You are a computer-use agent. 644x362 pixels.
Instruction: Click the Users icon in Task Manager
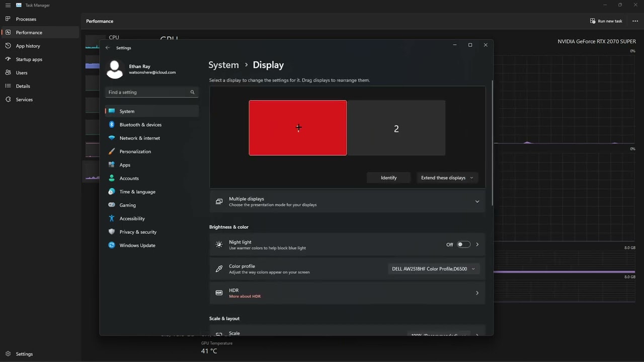(x=8, y=73)
